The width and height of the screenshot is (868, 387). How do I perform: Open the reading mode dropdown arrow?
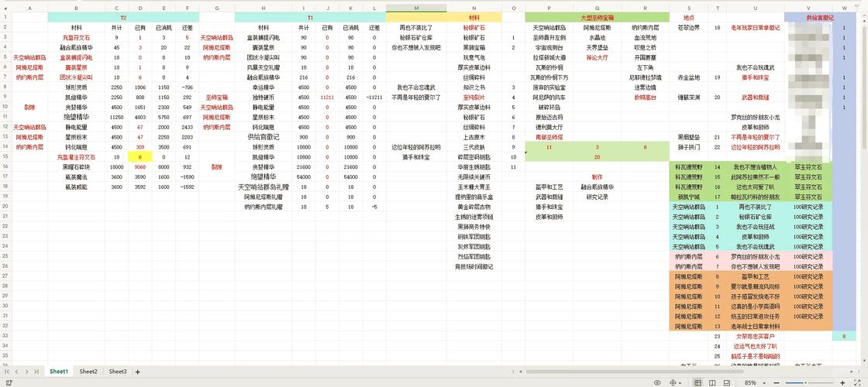680,382
